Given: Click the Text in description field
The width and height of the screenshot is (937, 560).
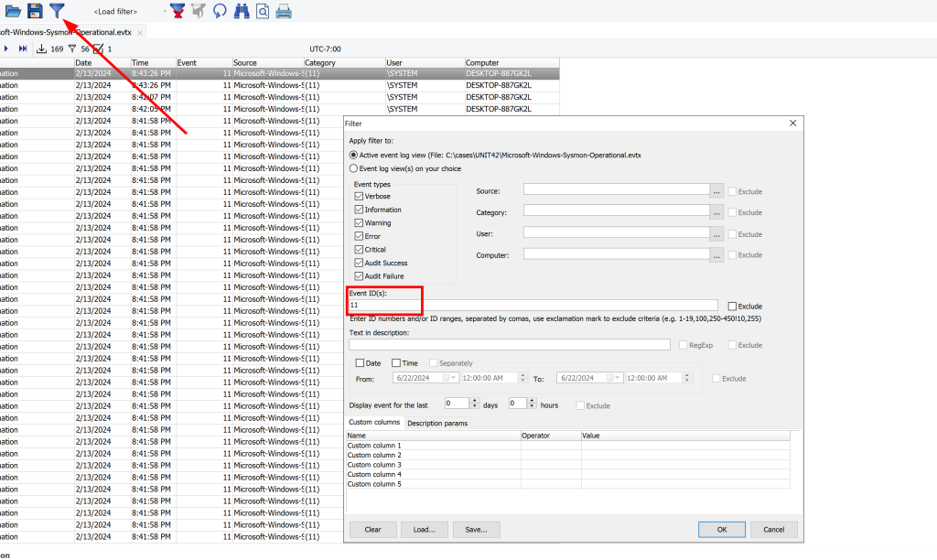Looking at the screenshot, I should pyautogui.click(x=509, y=345).
